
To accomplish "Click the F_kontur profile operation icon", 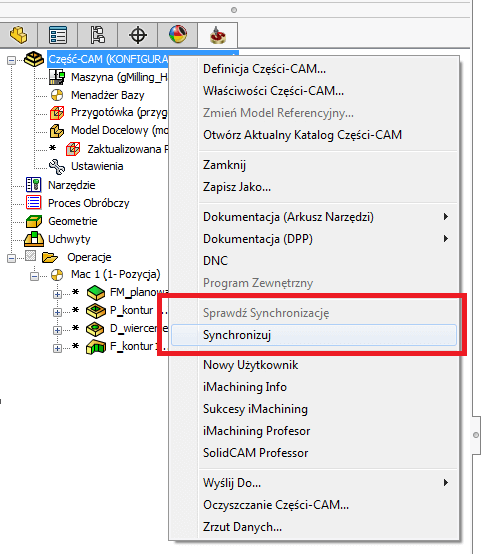I will pyautogui.click(x=96, y=347).
